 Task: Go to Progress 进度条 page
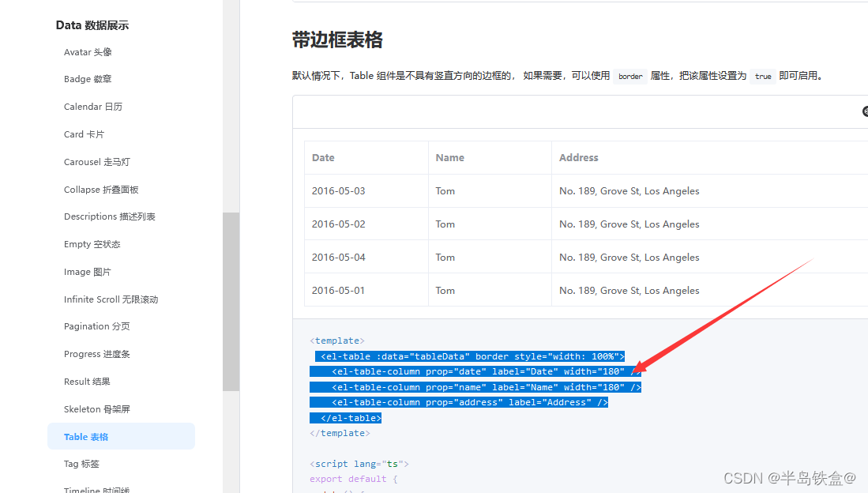coord(97,354)
